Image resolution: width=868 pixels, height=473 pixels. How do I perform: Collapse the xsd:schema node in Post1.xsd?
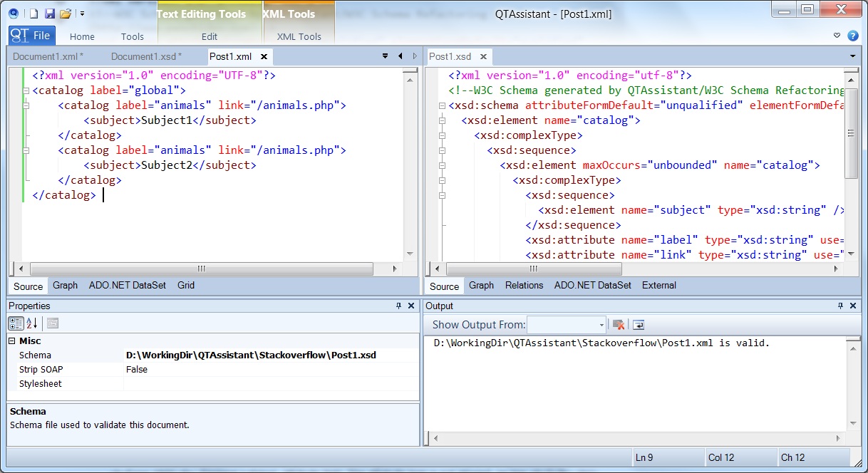(442, 105)
